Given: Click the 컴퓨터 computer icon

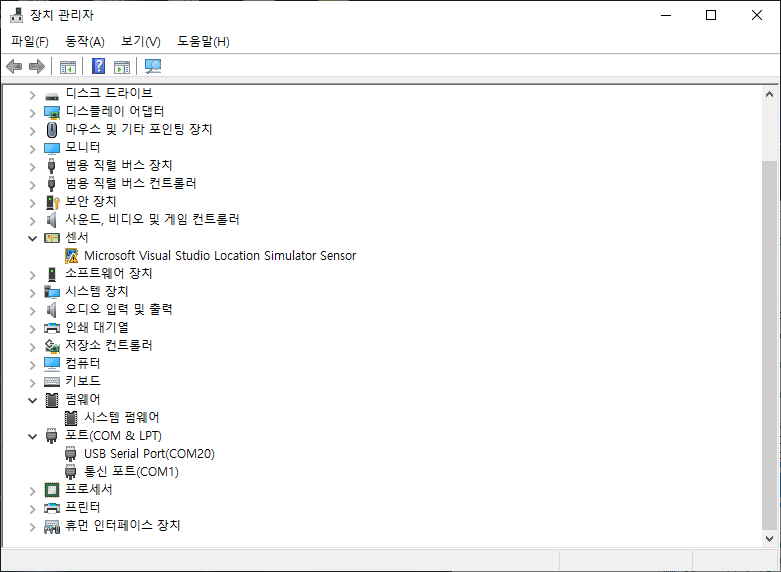Looking at the screenshot, I should [52, 364].
